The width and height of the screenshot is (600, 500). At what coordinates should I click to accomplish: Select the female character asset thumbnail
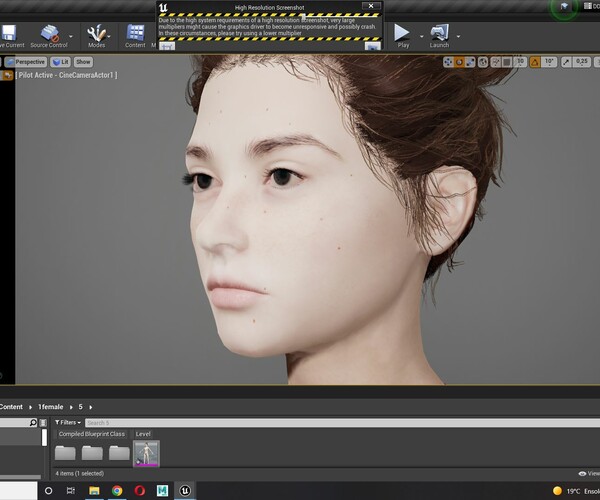click(x=146, y=454)
